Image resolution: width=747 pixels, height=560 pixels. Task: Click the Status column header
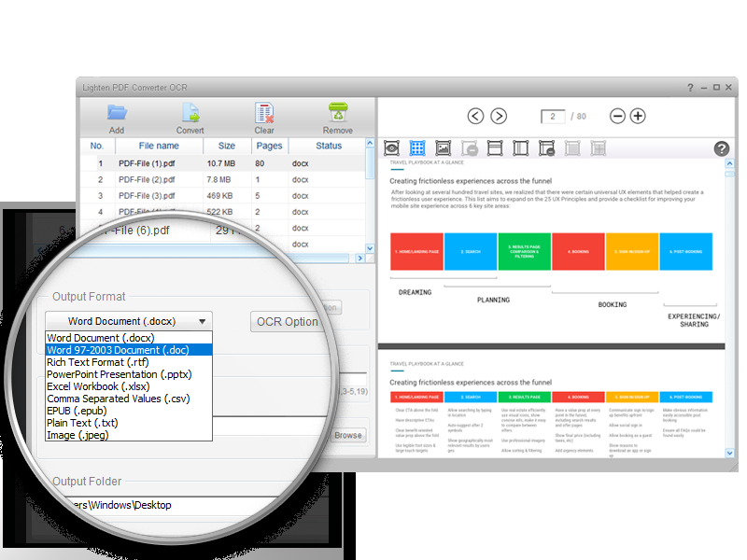click(x=329, y=146)
